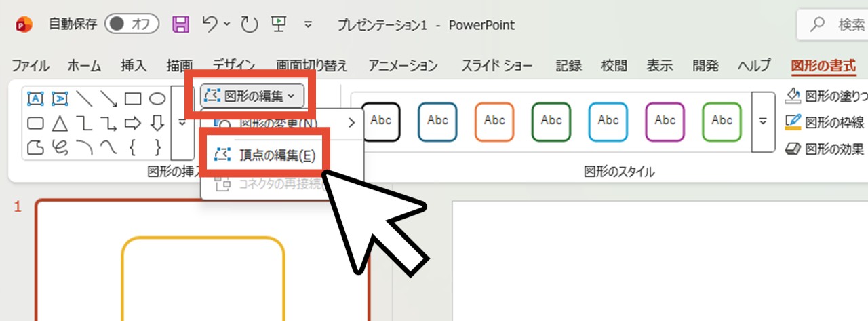Go to the スライド ショー tab
The height and width of the screenshot is (321, 868).
tap(496, 66)
